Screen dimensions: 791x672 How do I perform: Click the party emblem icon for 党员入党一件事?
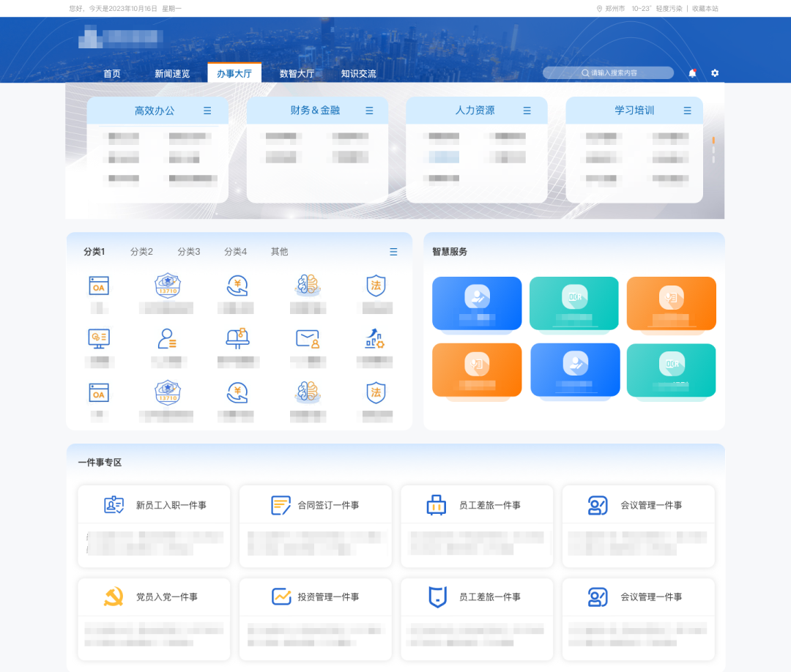point(114,597)
